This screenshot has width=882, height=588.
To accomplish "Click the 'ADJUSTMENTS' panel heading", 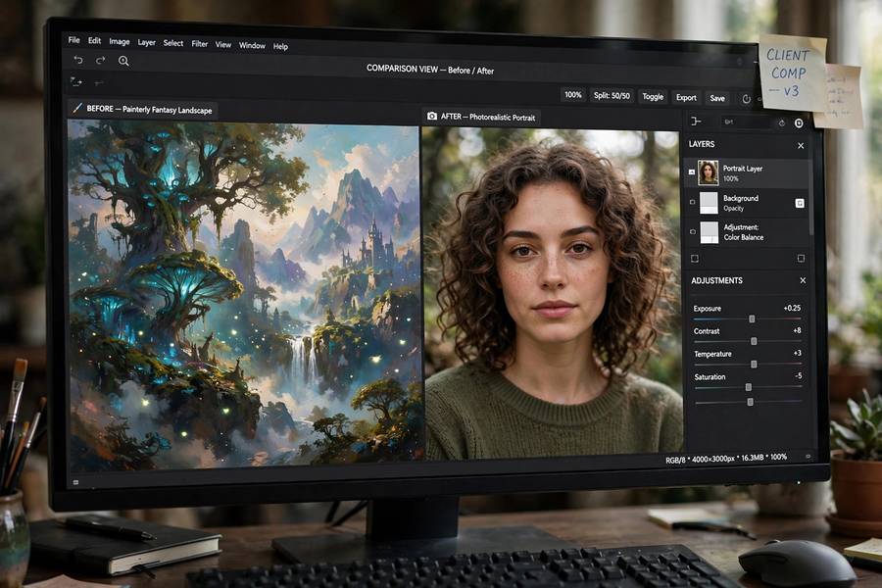I will tap(716, 280).
